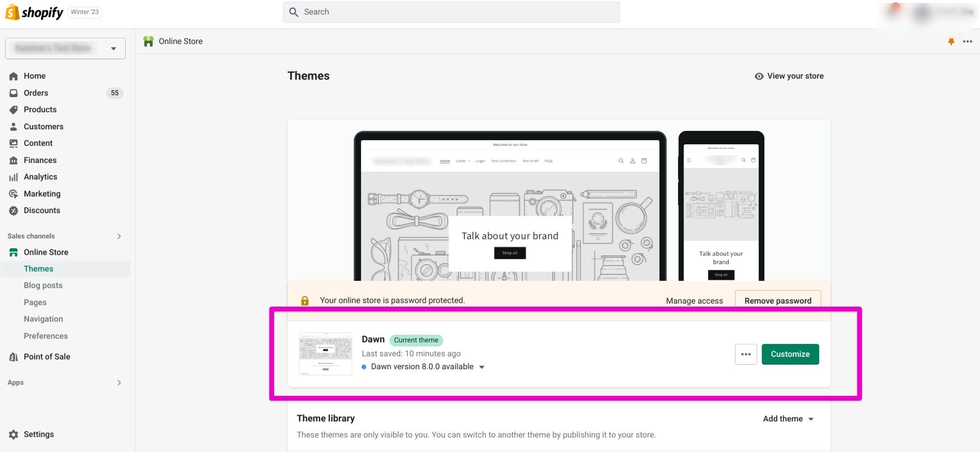This screenshot has height=454, width=980.
Task: Click the Analytics bar chart icon
Action: pyautogui.click(x=13, y=177)
